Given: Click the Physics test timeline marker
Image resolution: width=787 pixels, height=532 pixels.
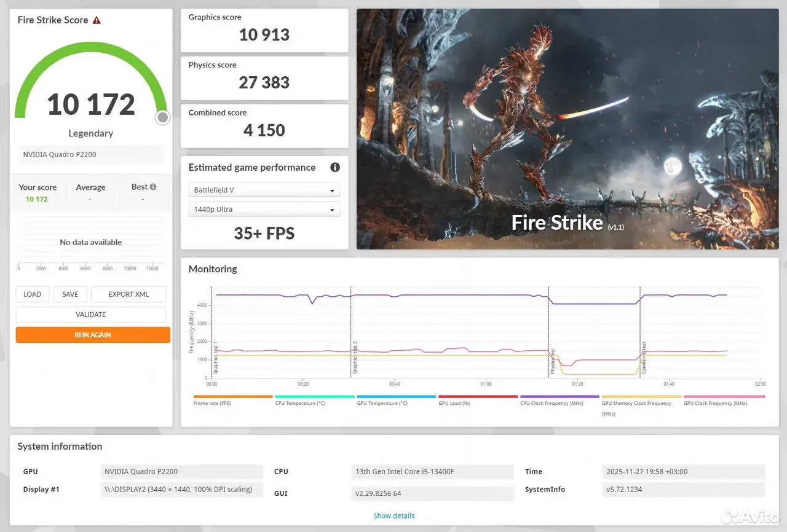Looking at the screenshot, I should click(x=552, y=361).
